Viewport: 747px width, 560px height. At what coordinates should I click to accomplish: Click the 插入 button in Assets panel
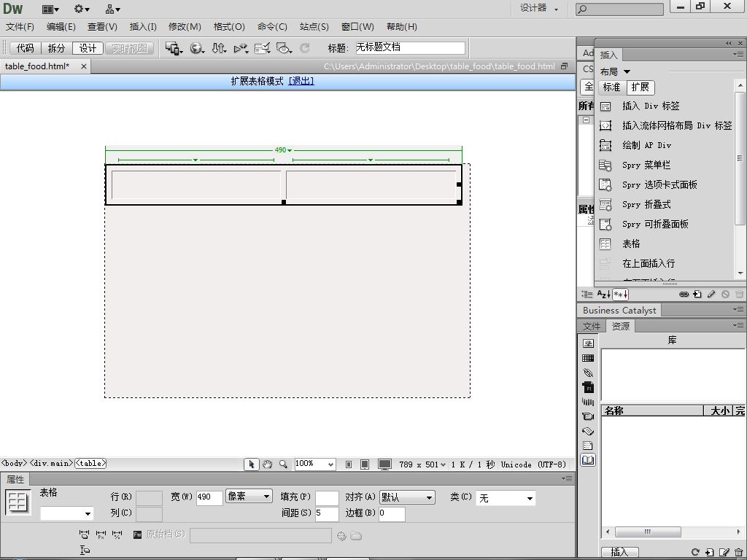tap(619, 553)
